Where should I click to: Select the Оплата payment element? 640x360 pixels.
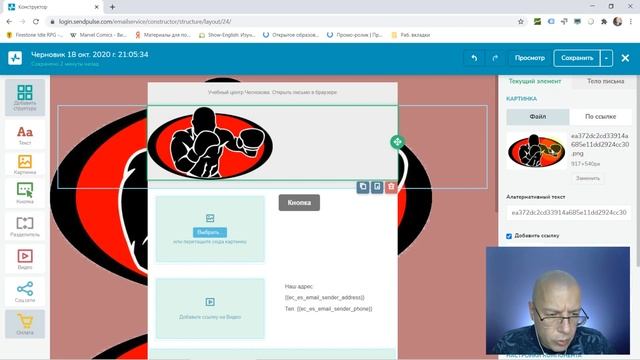coord(25,324)
